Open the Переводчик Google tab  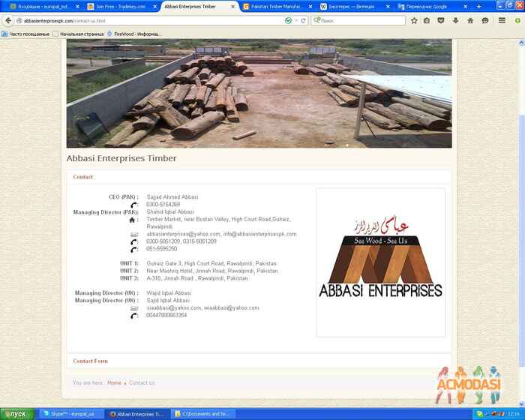pos(431,6)
